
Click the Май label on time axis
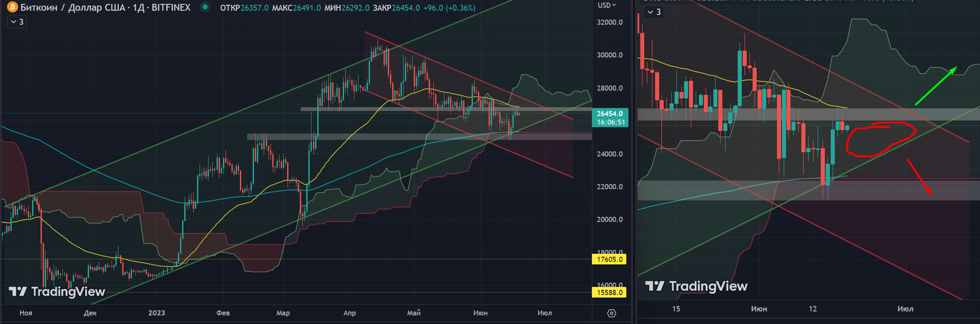[x=414, y=313]
